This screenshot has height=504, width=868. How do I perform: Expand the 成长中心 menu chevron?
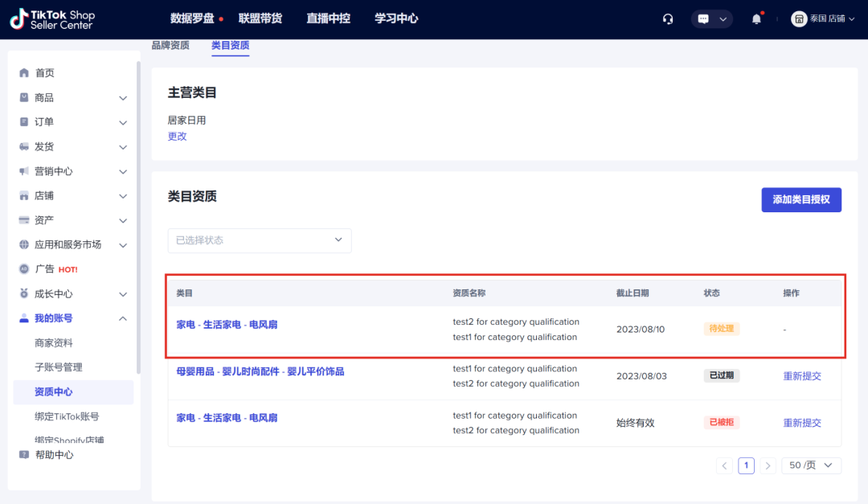[x=123, y=294]
